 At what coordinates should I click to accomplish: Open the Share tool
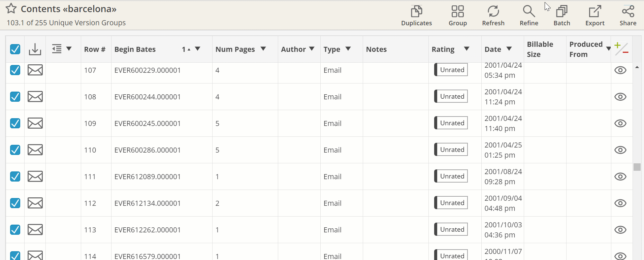coord(628,16)
